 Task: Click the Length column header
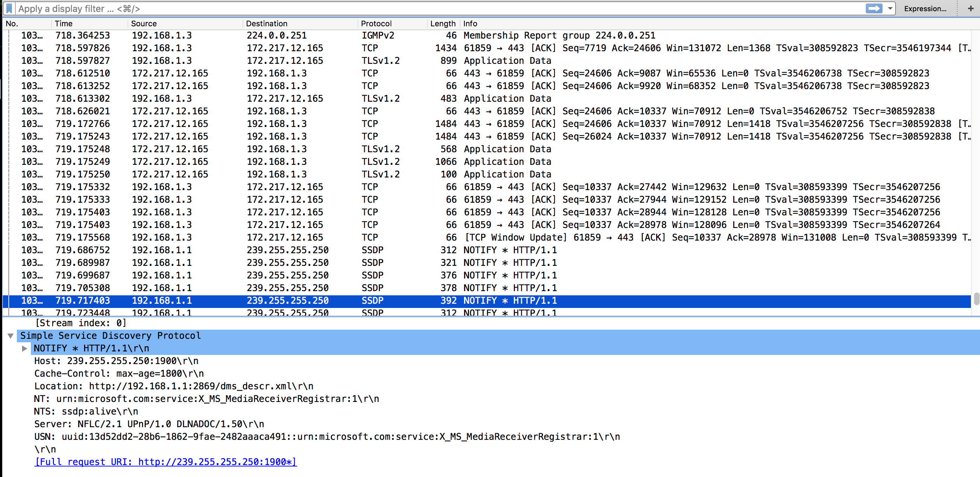click(x=442, y=23)
